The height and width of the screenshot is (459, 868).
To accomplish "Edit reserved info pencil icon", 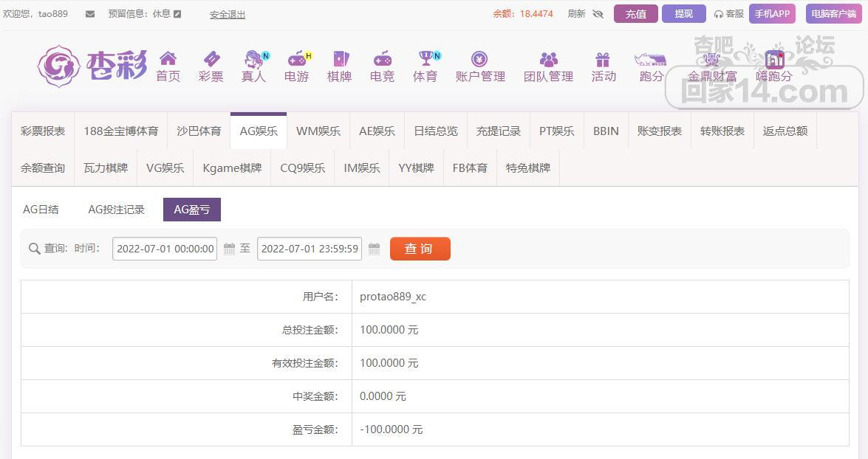I will (x=177, y=14).
